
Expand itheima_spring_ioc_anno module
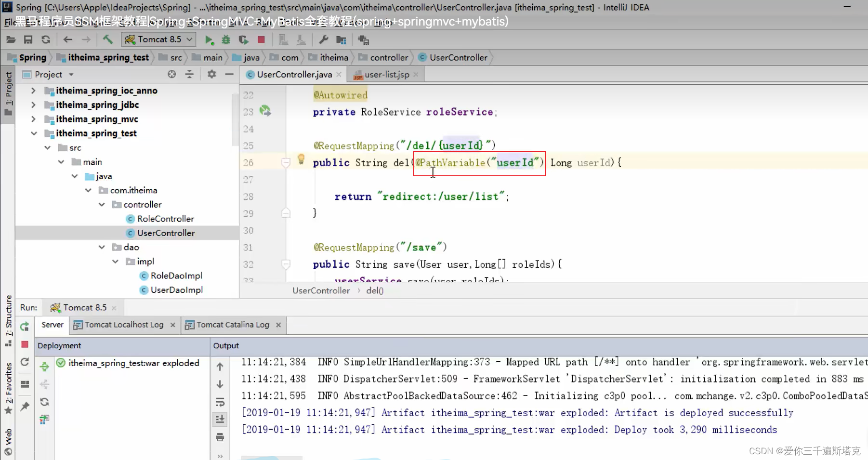coord(33,91)
